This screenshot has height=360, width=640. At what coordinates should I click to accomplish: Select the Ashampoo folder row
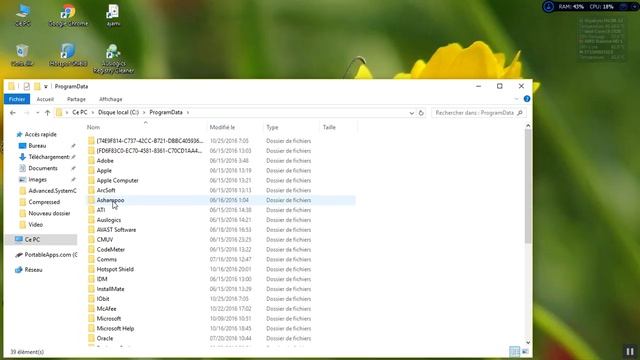[x=221, y=200]
